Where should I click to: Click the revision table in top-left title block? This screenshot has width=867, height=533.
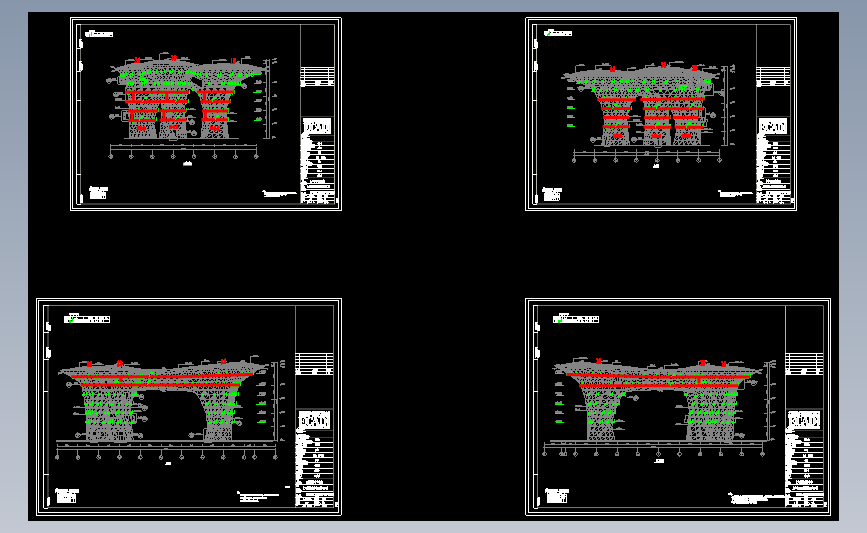coord(317,77)
